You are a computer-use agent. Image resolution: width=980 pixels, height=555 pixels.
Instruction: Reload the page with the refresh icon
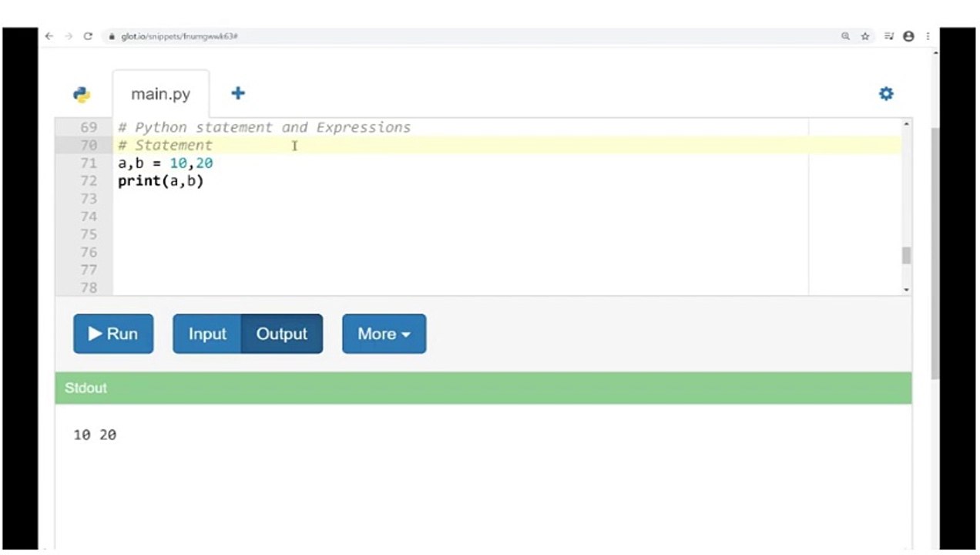(88, 36)
